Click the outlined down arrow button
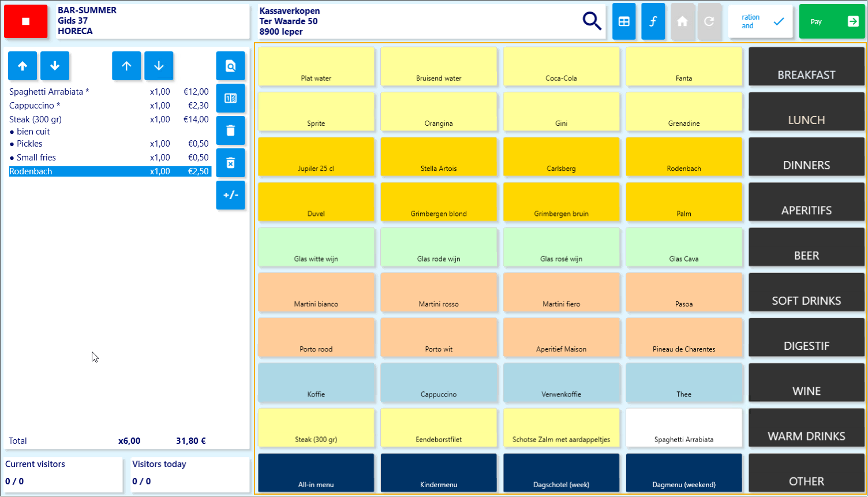The image size is (868, 497). point(159,66)
